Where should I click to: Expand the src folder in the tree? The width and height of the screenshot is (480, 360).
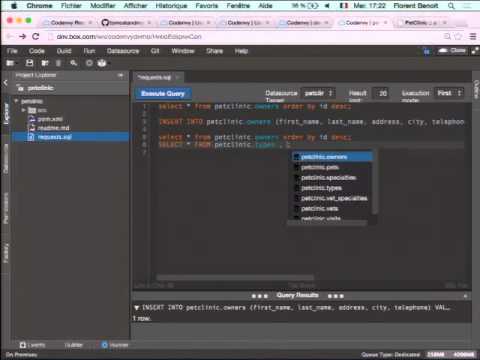[x=23, y=110]
